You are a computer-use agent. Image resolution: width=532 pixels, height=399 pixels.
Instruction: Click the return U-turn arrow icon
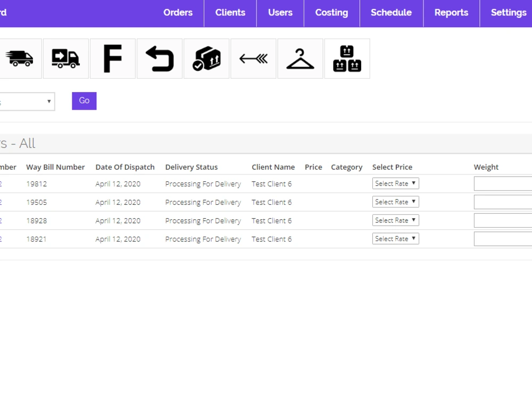click(160, 59)
